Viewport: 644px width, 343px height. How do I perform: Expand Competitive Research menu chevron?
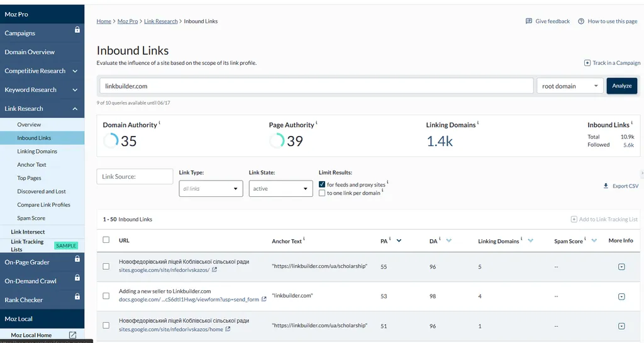(x=75, y=71)
